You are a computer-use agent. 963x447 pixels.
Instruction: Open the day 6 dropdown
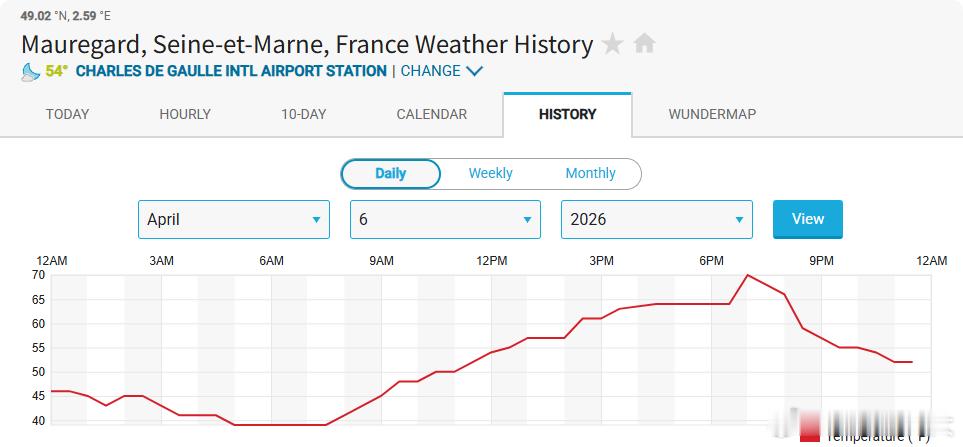pyautogui.click(x=445, y=219)
